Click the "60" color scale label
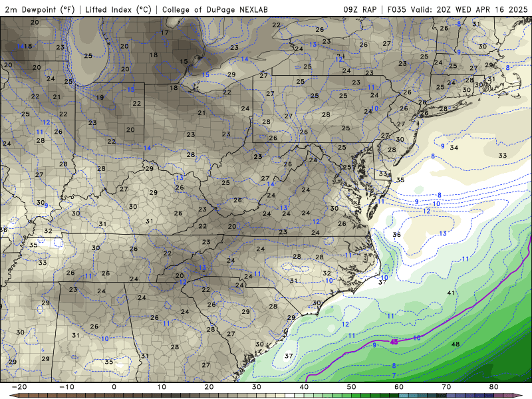 click(399, 387)
